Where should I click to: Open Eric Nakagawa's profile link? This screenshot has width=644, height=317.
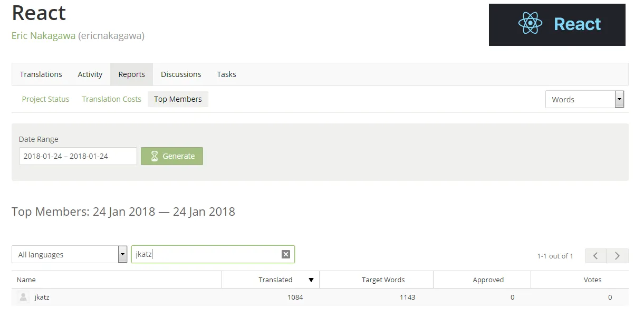tap(43, 36)
